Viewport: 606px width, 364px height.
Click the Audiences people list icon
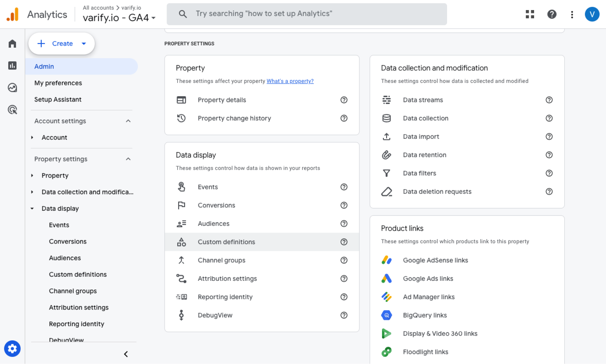[x=181, y=223]
